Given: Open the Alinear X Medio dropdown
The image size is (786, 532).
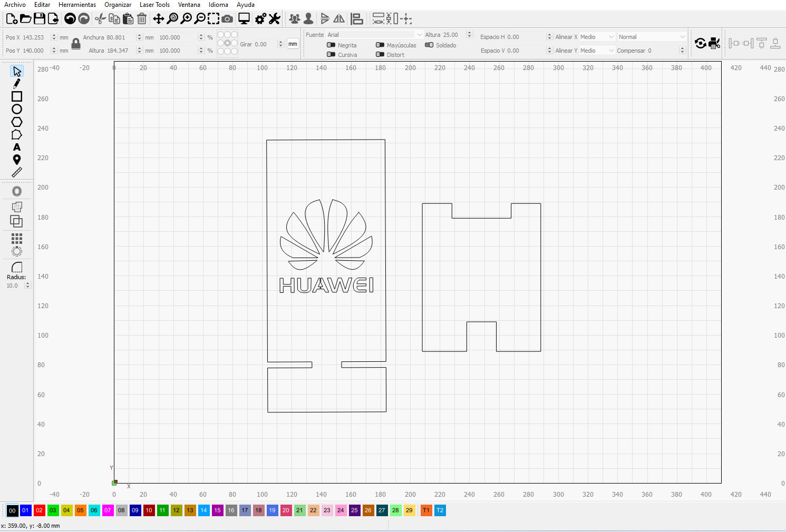Looking at the screenshot, I should click(597, 37).
